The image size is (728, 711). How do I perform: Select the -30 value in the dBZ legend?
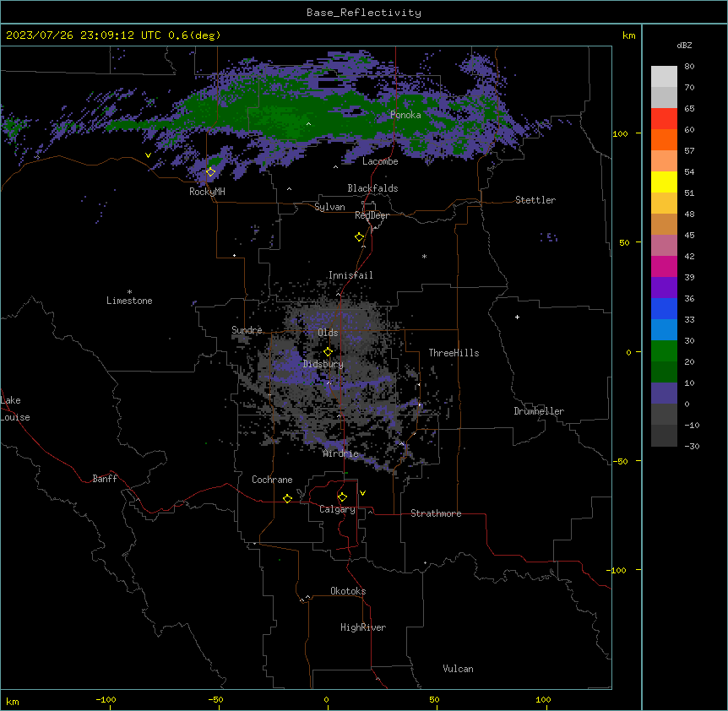click(x=692, y=446)
